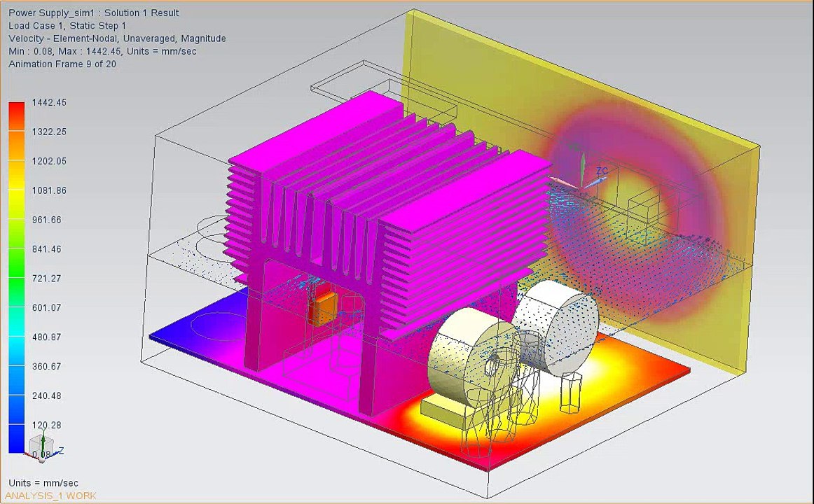Click legend value 601.07
814x504 pixels.
click(x=47, y=307)
